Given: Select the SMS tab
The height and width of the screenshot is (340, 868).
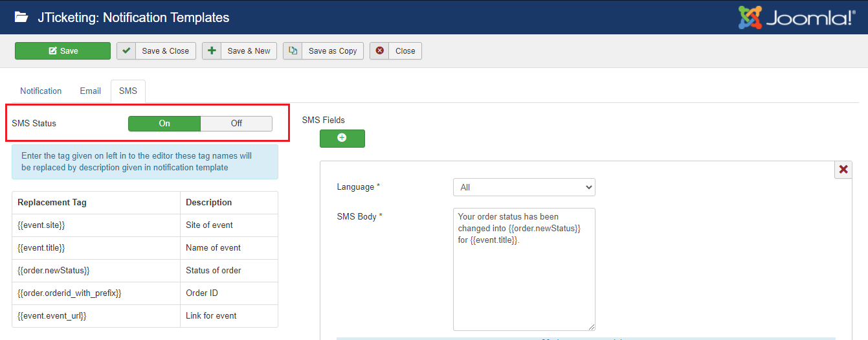Looking at the screenshot, I should 128,91.
